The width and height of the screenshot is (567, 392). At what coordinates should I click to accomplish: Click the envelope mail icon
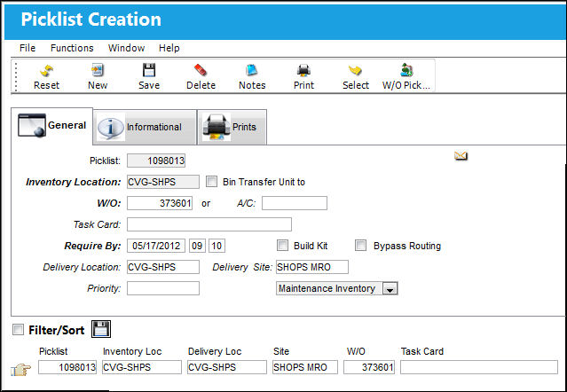[461, 156]
